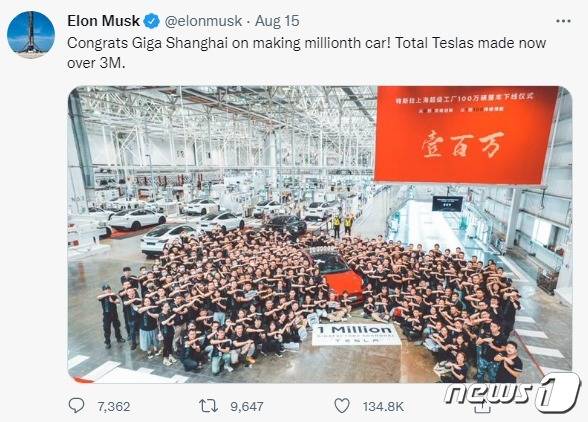The image size is (588, 422).
Task: Open Elon Musk's round profile avatar
Action: pyautogui.click(x=31, y=35)
